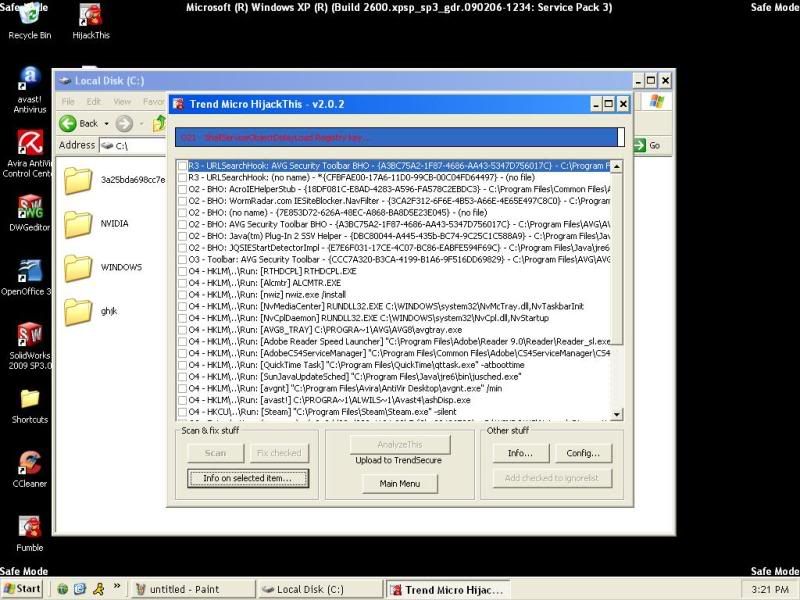Click the green Back arrow in Explorer

point(68,123)
